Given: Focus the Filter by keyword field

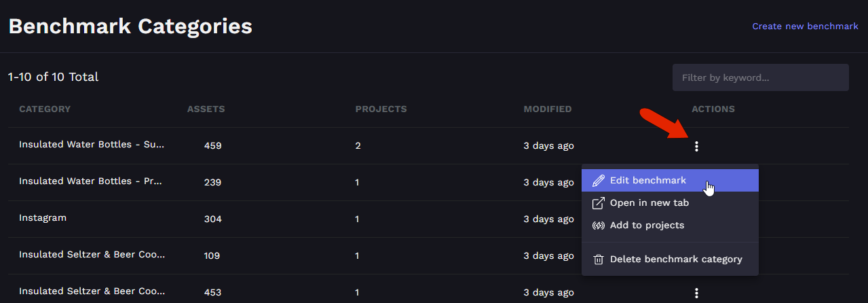Looking at the screenshot, I should [x=761, y=77].
